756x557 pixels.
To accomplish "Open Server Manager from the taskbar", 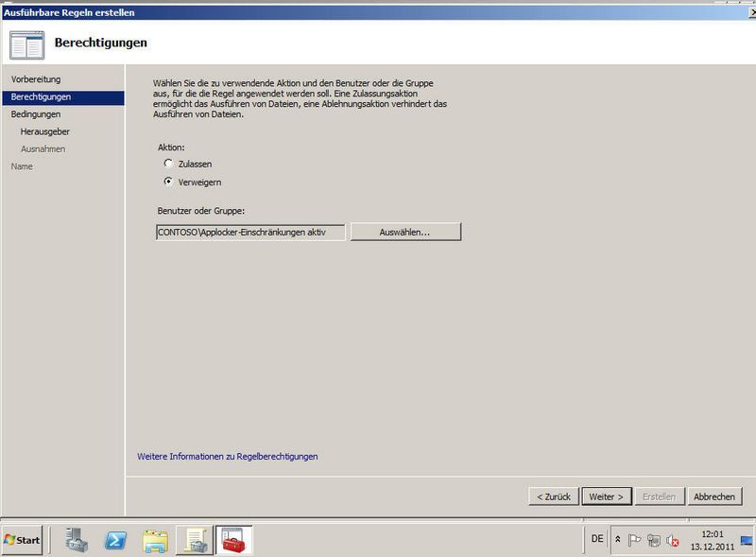I will (77, 540).
